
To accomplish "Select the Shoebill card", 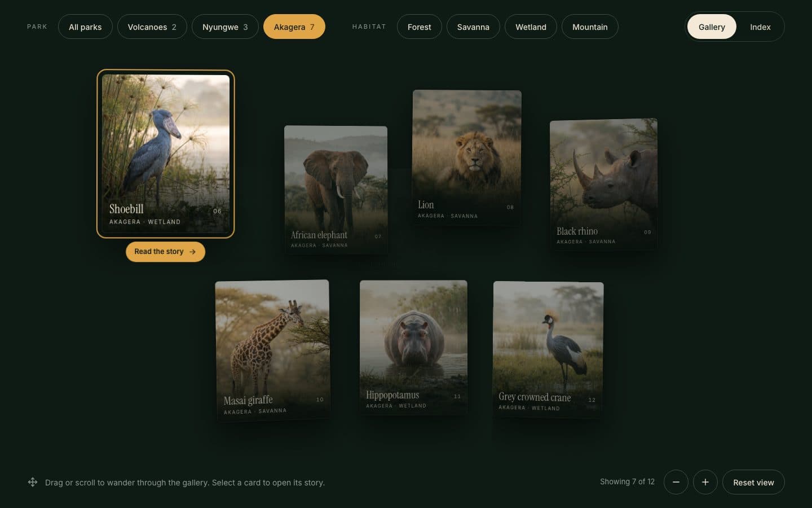I will pos(166,154).
